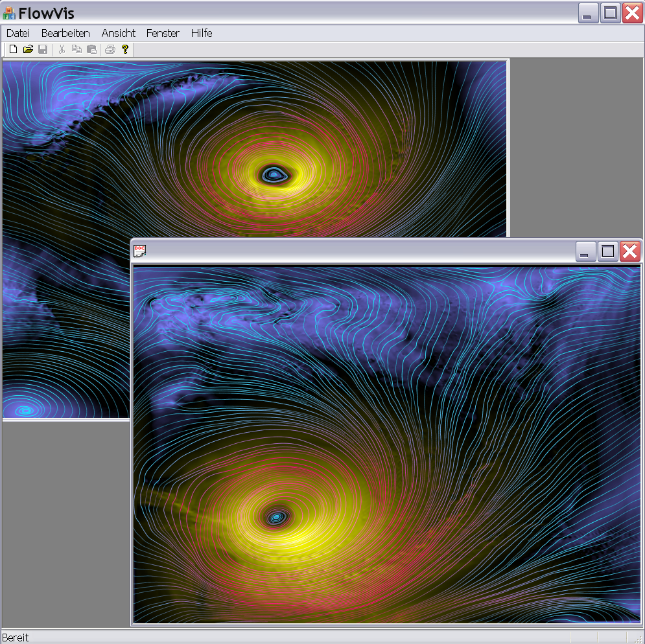This screenshot has width=645, height=644.
Task: Create a new document with the toolbar icon
Action: coord(13,49)
